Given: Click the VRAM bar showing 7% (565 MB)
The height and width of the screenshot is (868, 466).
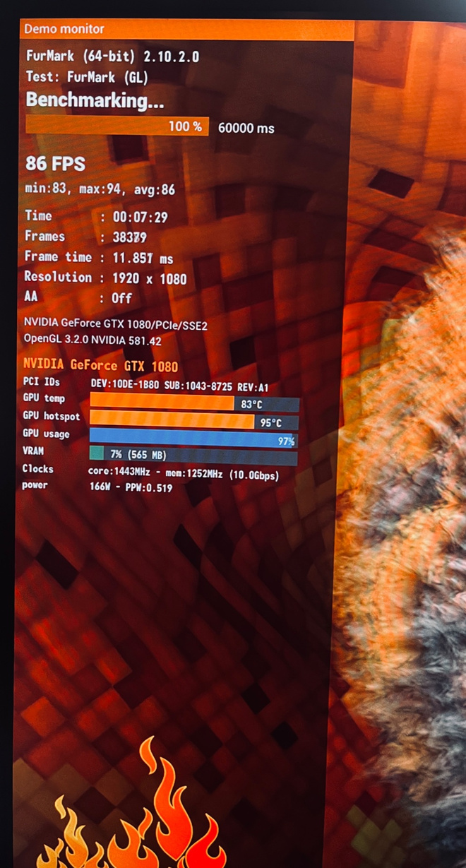Looking at the screenshot, I should click(193, 456).
